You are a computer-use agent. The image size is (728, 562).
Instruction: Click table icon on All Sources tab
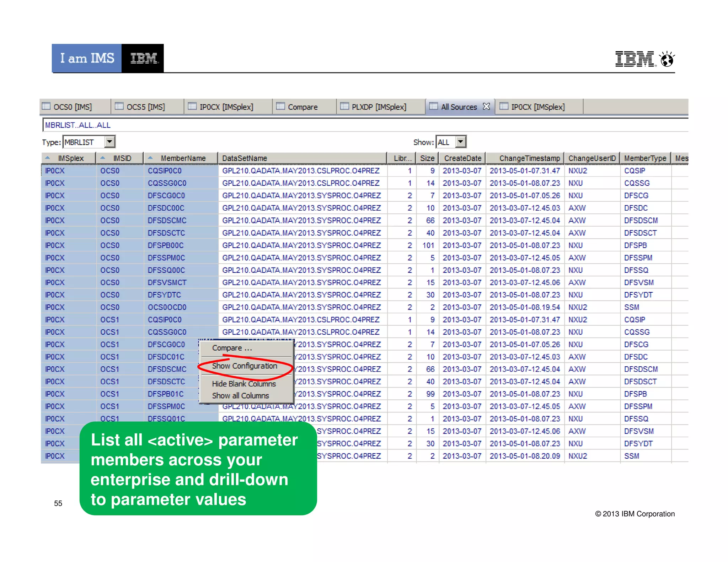tap(433, 106)
